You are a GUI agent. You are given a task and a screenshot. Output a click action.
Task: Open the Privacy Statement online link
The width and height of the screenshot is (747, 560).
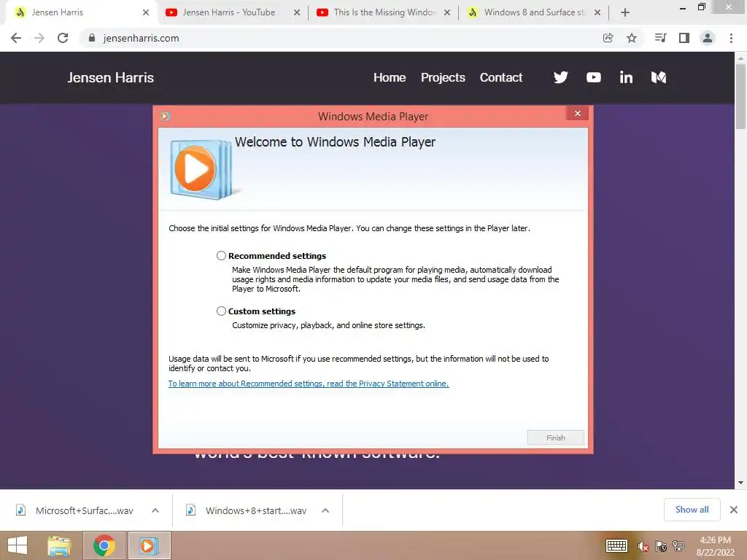(309, 384)
